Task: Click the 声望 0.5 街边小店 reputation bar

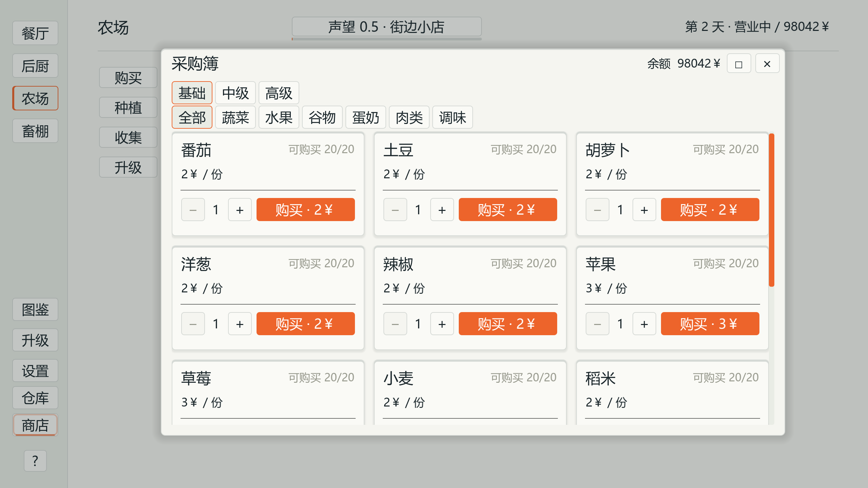Action: [x=387, y=26]
